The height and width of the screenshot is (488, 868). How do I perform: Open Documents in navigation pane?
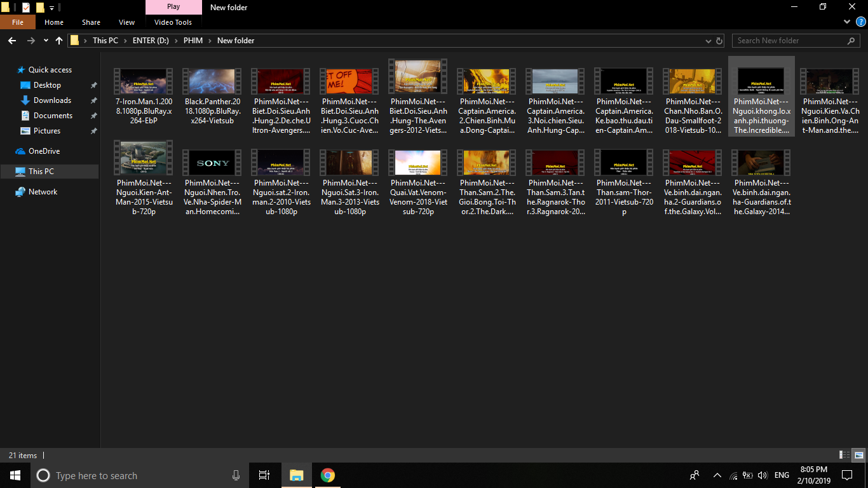53,116
